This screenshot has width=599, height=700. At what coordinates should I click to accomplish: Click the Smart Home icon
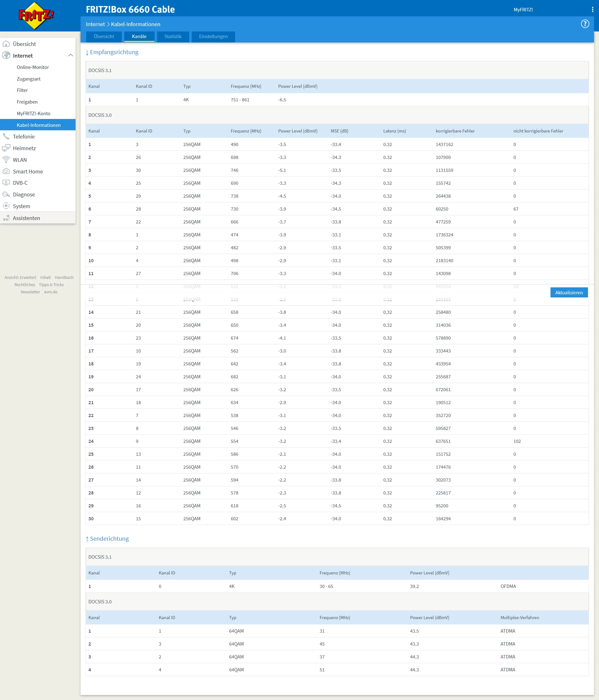[6, 171]
